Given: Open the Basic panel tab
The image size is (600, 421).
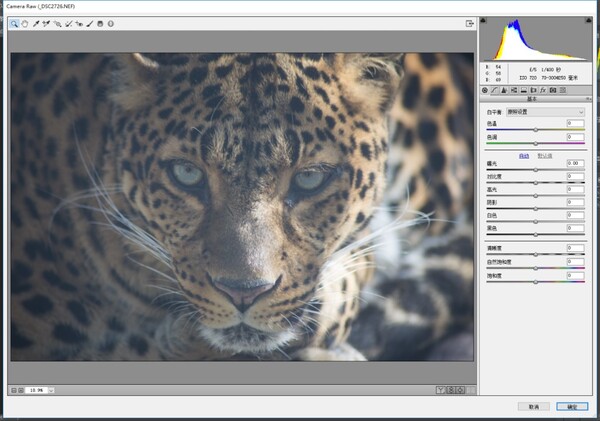Looking at the screenshot, I should click(x=485, y=90).
